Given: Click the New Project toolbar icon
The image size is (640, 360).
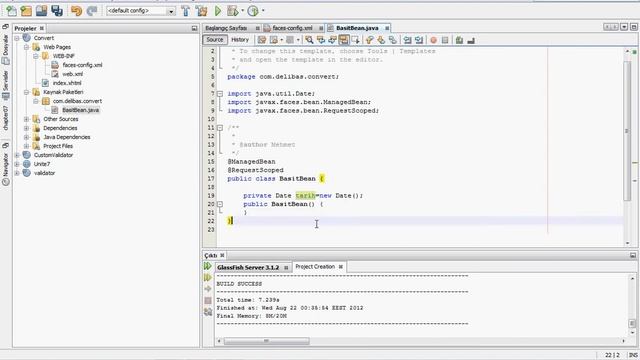Looking at the screenshot, I should 26,11.
